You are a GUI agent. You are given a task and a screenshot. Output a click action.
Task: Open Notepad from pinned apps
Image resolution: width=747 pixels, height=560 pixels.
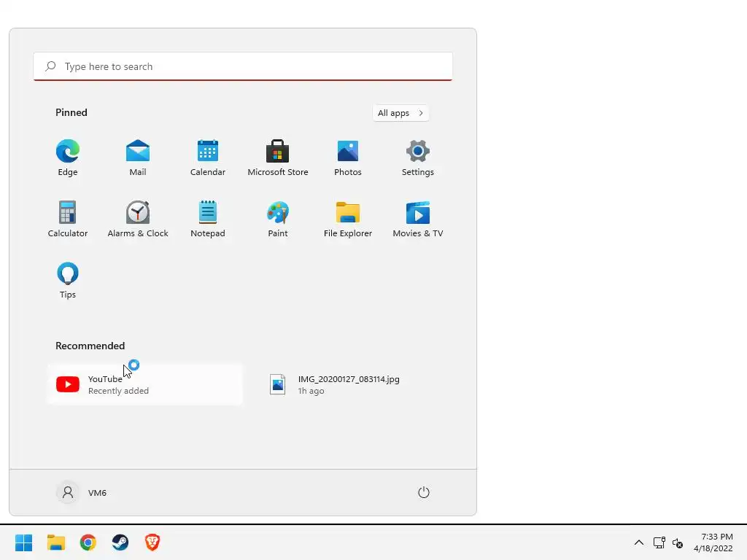(208, 219)
